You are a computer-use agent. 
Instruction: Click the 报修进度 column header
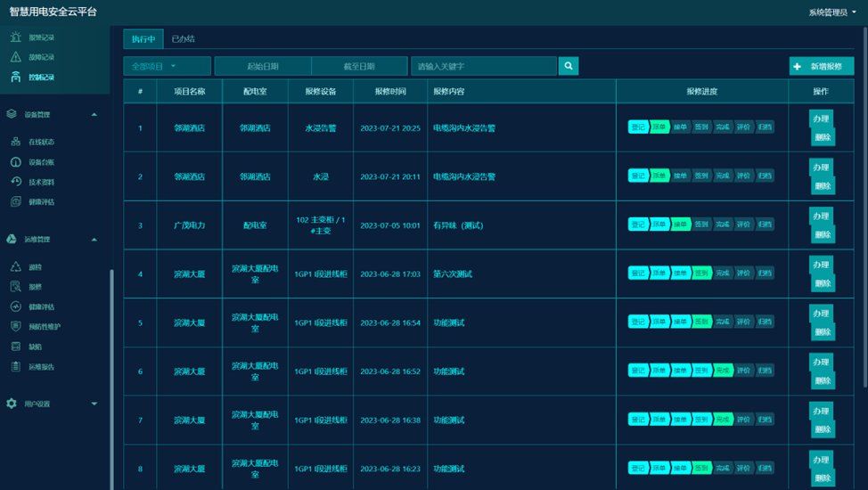pos(702,92)
